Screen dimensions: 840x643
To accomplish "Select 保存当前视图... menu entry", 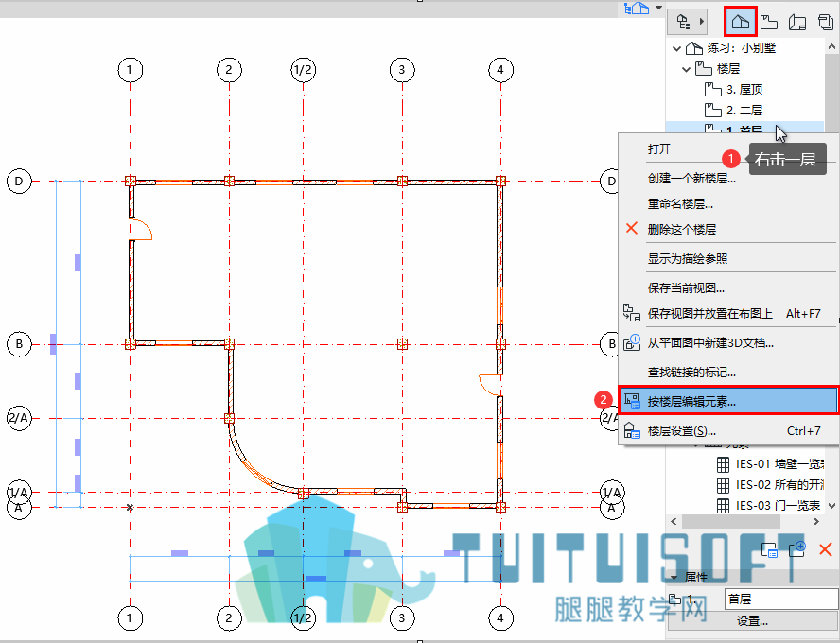I will (686, 288).
